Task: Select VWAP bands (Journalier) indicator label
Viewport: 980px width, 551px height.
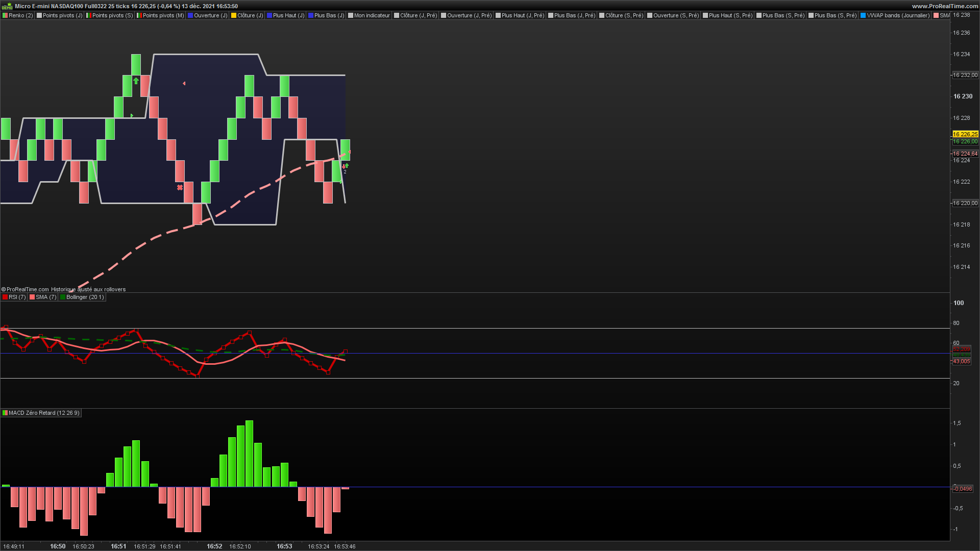Action: click(x=898, y=15)
